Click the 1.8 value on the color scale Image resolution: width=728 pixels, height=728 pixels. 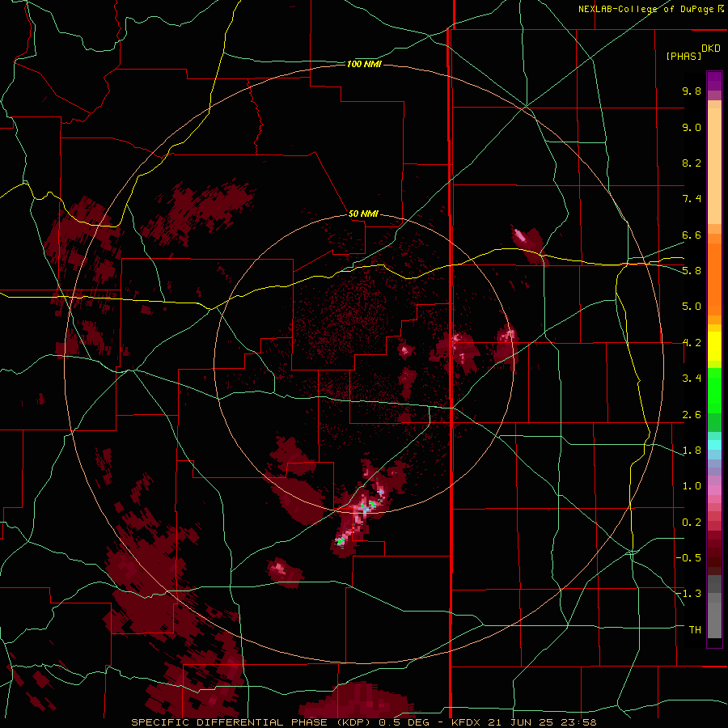tap(692, 451)
